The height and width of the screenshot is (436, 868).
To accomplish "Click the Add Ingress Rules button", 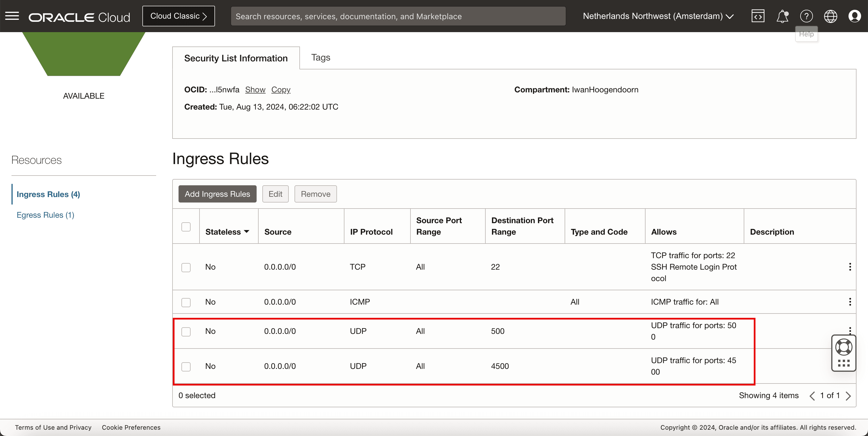I will click(x=217, y=194).
